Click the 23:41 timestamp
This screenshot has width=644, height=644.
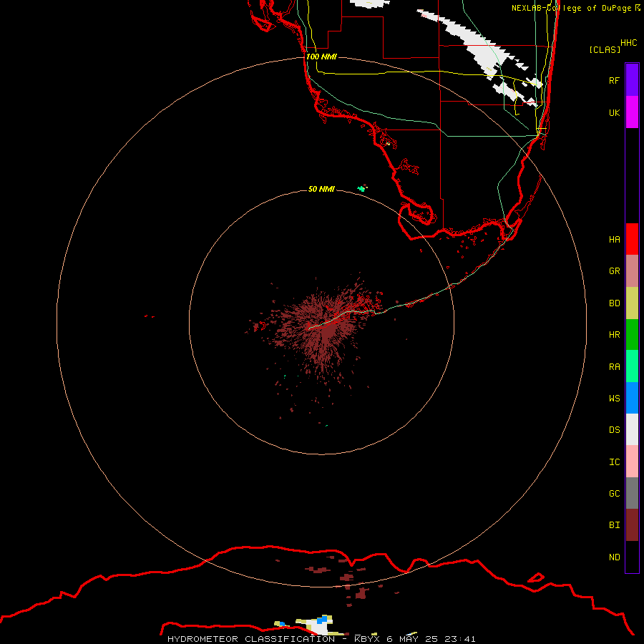tap(460, 639)
